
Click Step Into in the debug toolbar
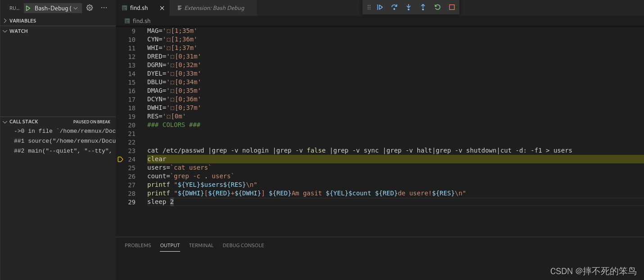409,7
